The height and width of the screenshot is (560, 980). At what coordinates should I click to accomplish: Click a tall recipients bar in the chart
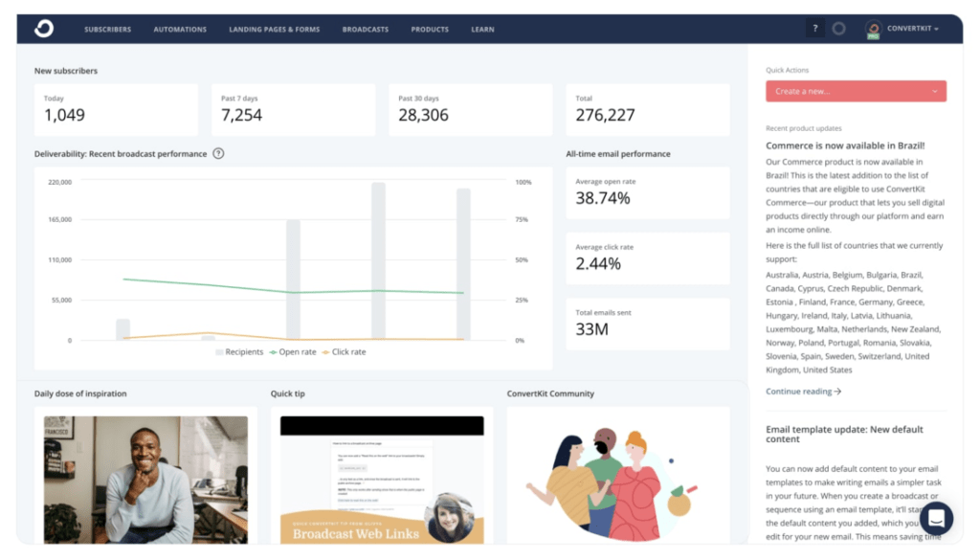click(x=380, y=258)
